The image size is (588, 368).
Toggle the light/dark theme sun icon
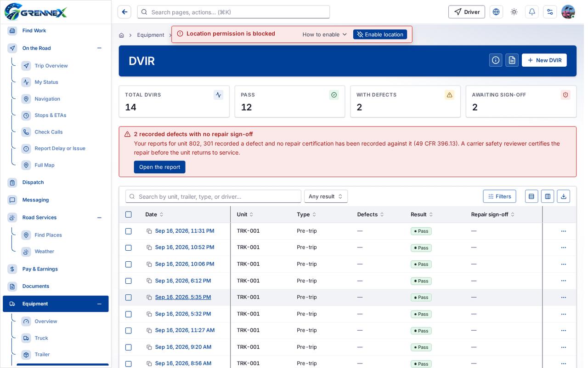514,12
